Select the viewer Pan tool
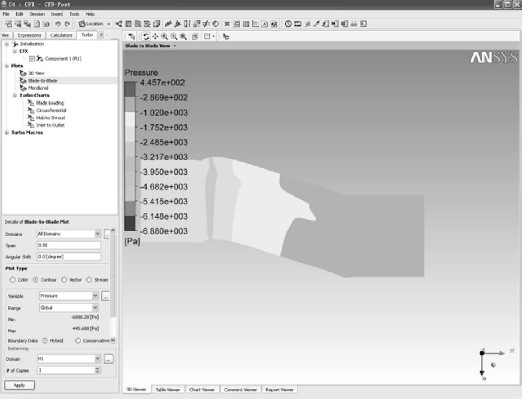 click(x=156, y=36)
